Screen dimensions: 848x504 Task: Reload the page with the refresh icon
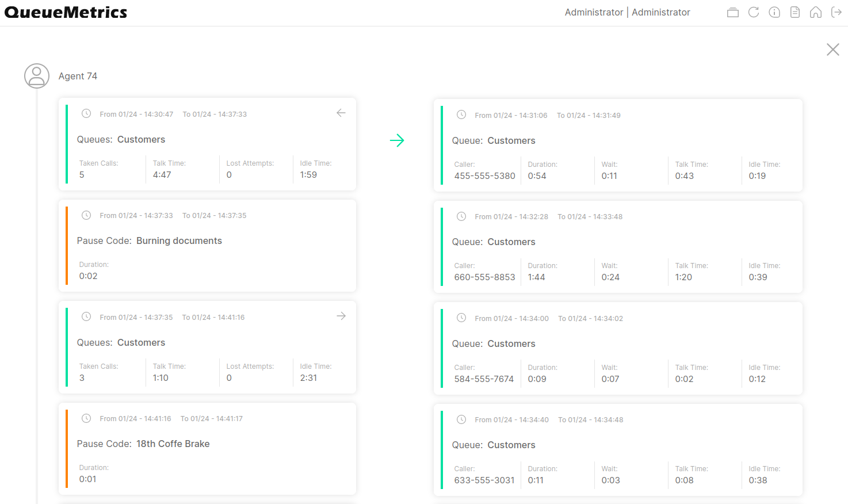tap(754, 13)
